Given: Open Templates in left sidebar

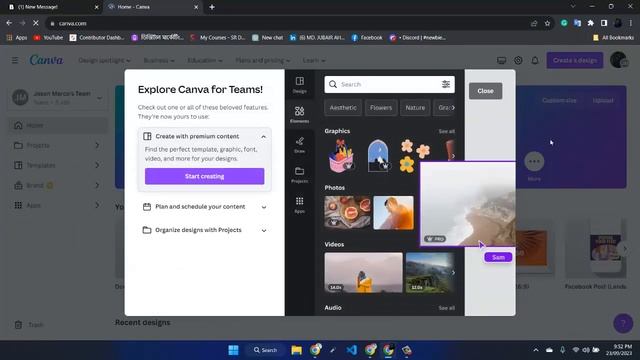Looking at the screenshot, I should 58,165.
